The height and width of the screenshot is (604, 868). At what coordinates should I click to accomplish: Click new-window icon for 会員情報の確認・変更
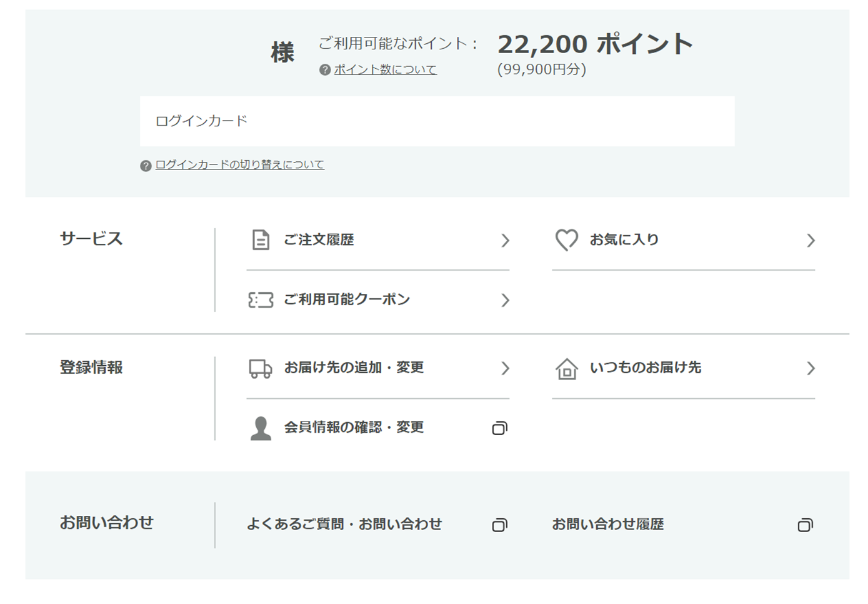click(499, 428)
